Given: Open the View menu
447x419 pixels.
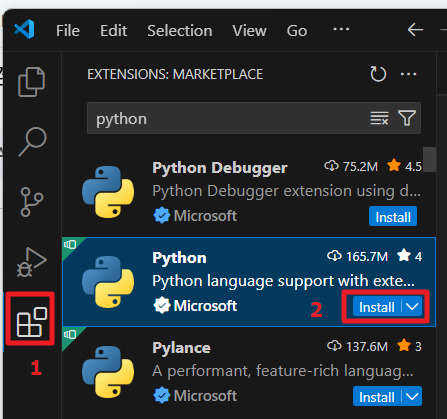Looking at the screenshot, I should (x=249, y=31).
